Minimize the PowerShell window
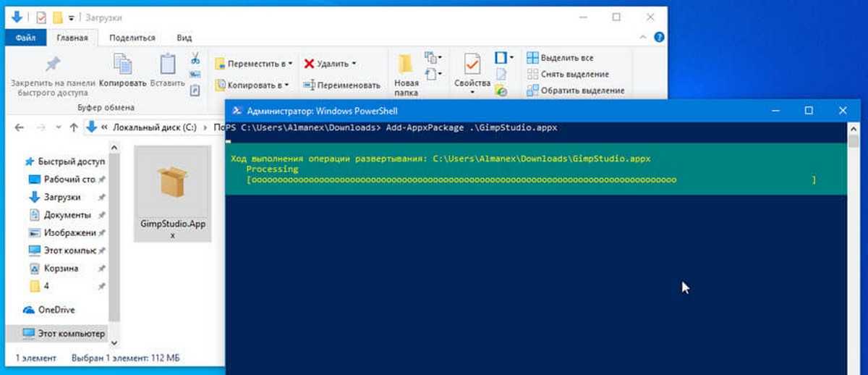Screen dimensions: 868x375 click(775, 110)
